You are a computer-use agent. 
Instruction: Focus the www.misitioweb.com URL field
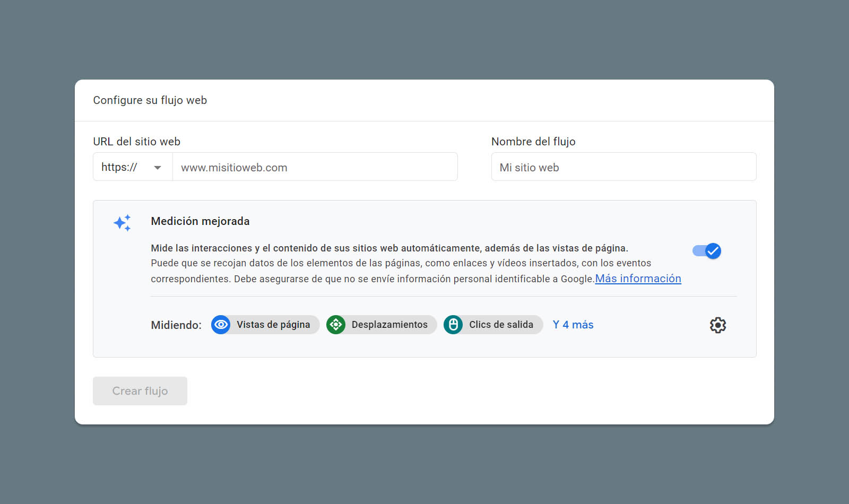(x=315, y=167)
